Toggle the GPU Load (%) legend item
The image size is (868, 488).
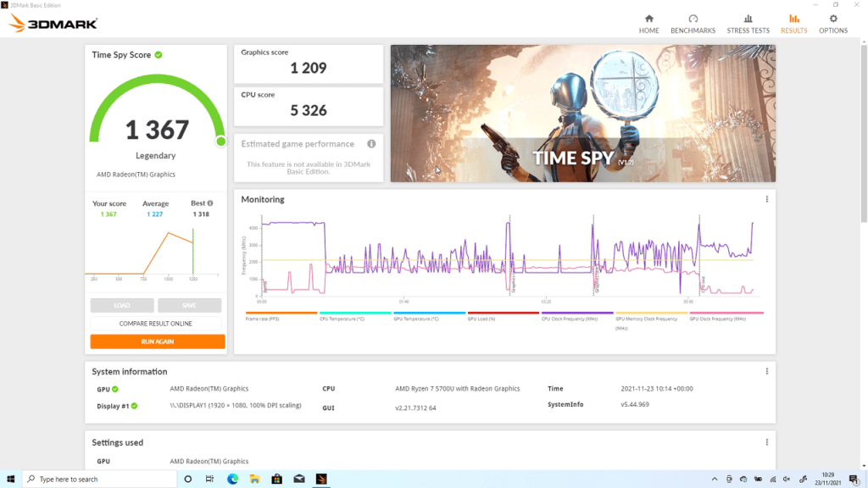pos(504,317)
